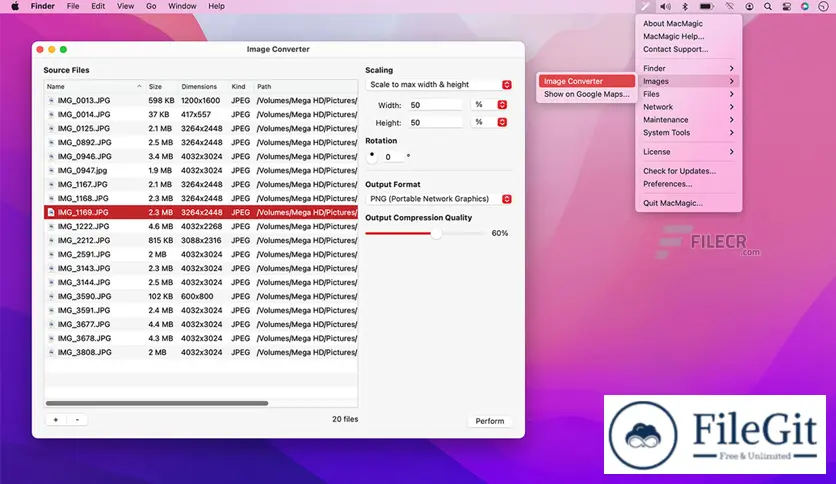Click the volume speaker icon in menu bar
The width and height of the screenshot is (836, 484).
[665, 6]
